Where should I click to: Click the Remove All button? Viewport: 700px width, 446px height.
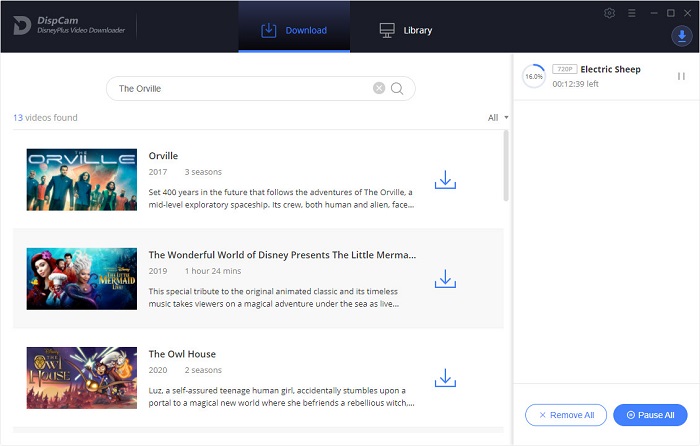pos(566,415)
